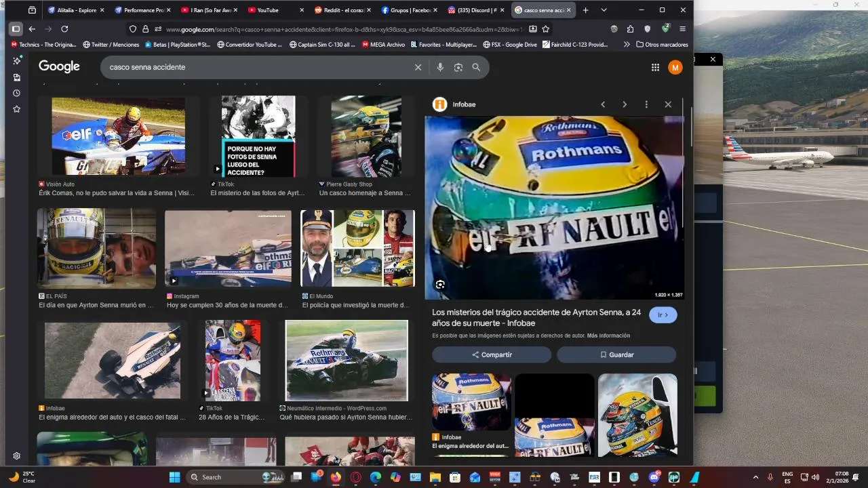
Task: Open a new tab with plus button
Action: click(x=585, y=10)
